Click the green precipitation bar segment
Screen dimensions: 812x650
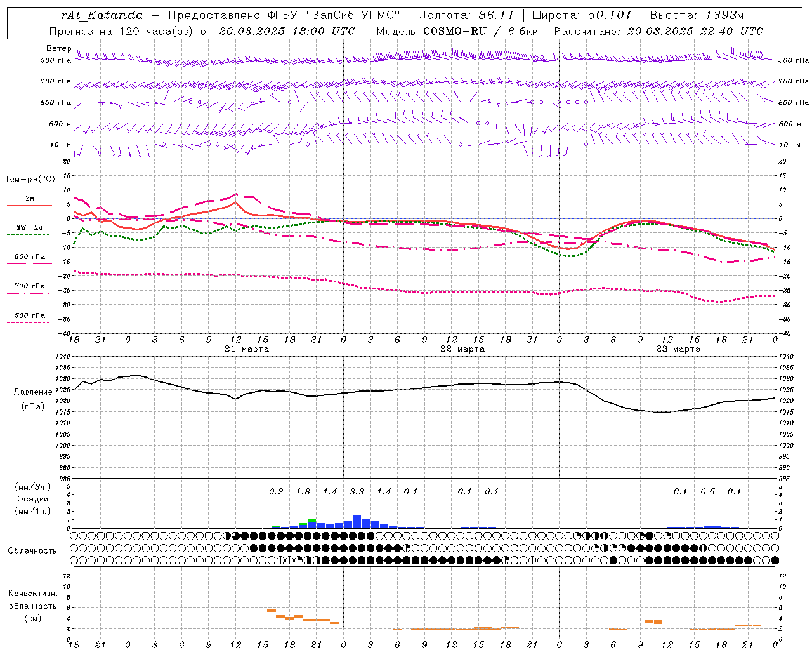(x=311, y=521)
